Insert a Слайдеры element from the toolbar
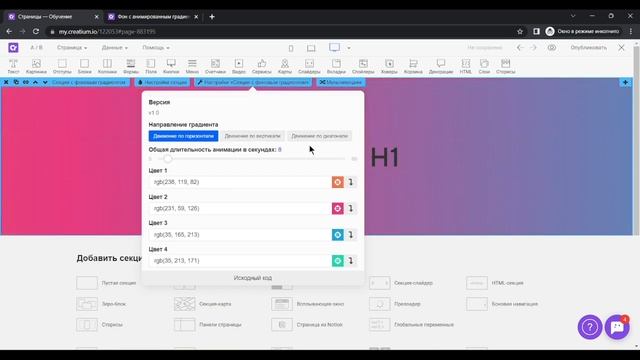This screenshot has width=640, height=360. click(309, 66)
